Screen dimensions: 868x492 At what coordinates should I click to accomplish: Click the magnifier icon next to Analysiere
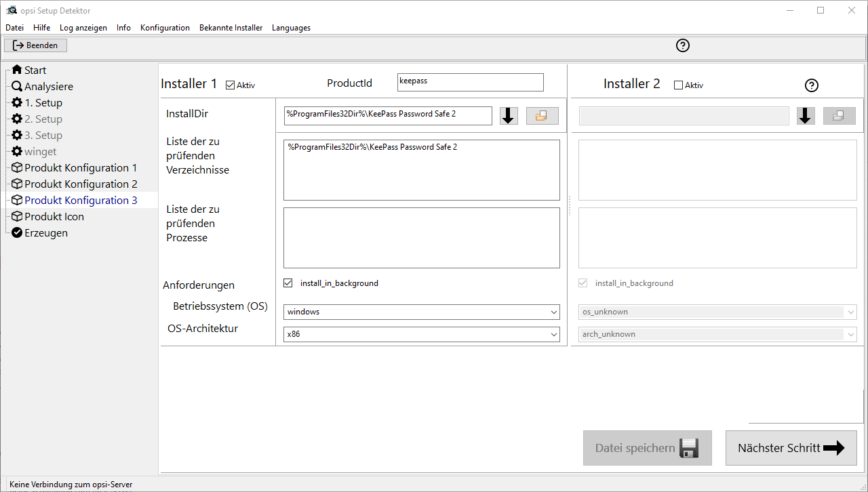(x=17, y=86)
